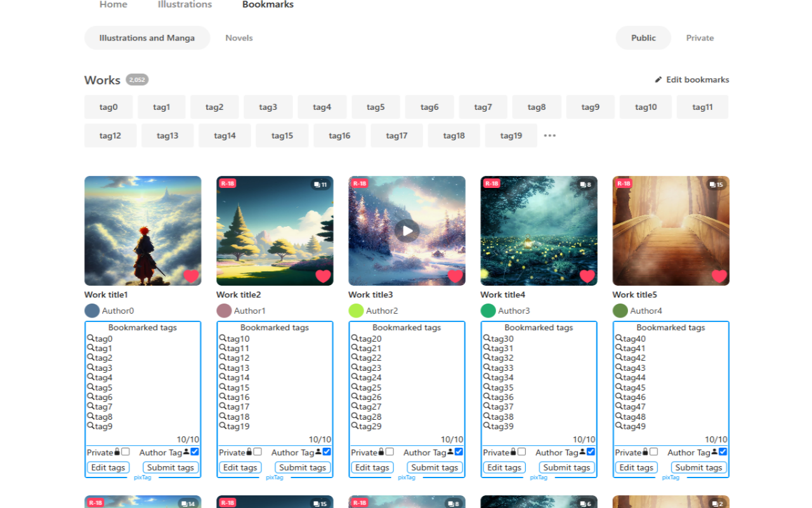The height and width of the screenshot is (508, 812).
Task: Click bookmarked tag28 in Work title3
Action: [370, 417]
